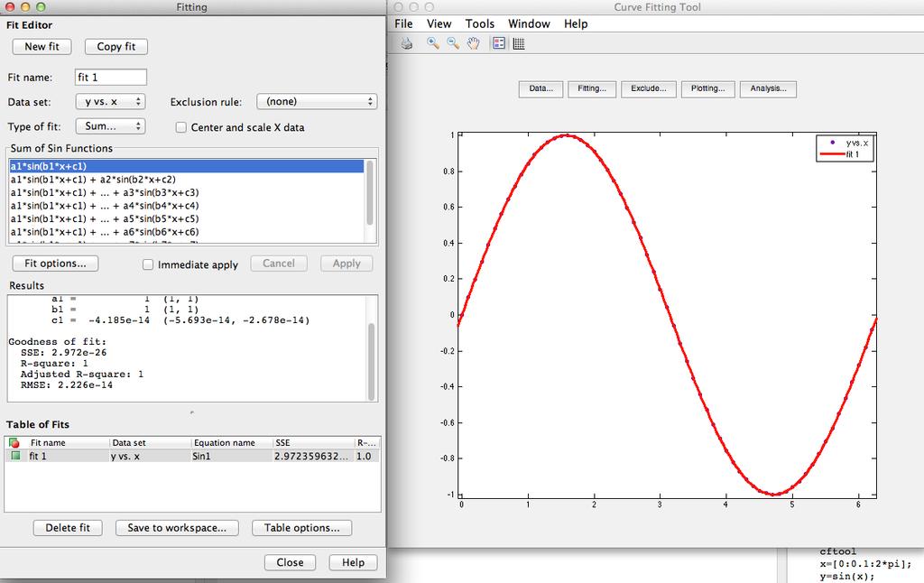Activate the Pan hand tool
The width and height of the screenshot is (924, 583).
tap(473, 43)
